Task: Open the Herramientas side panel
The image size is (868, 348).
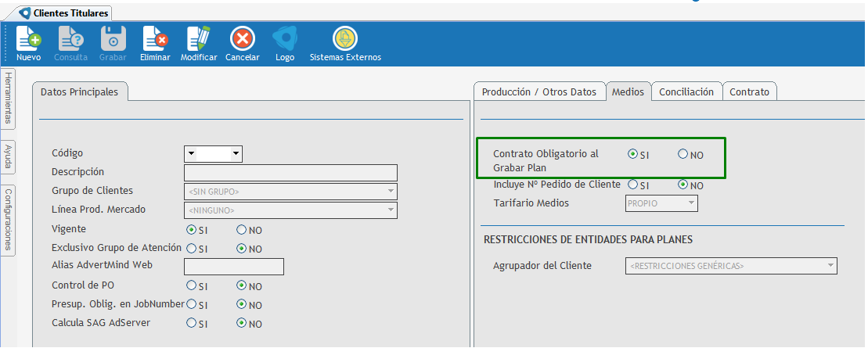Action: 9,99
